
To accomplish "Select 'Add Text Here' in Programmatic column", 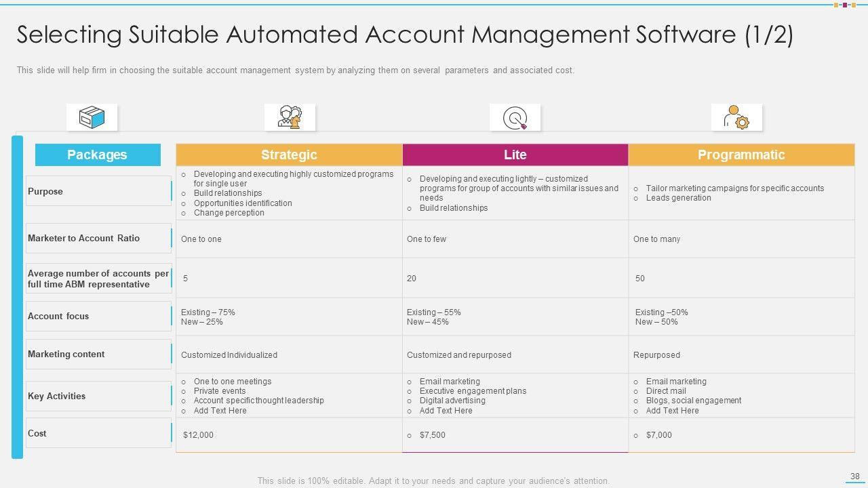I will [673, 411].
